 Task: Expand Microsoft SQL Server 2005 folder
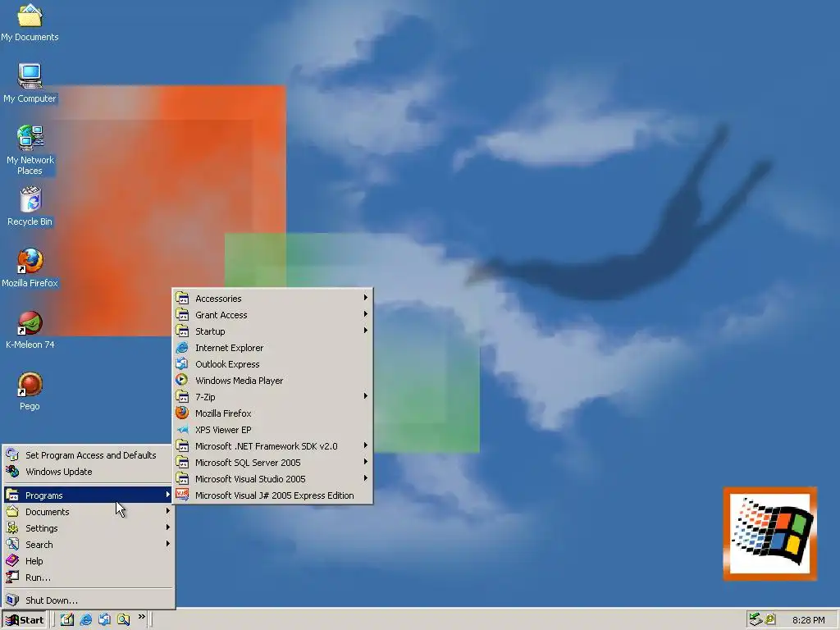pos(272,463)
